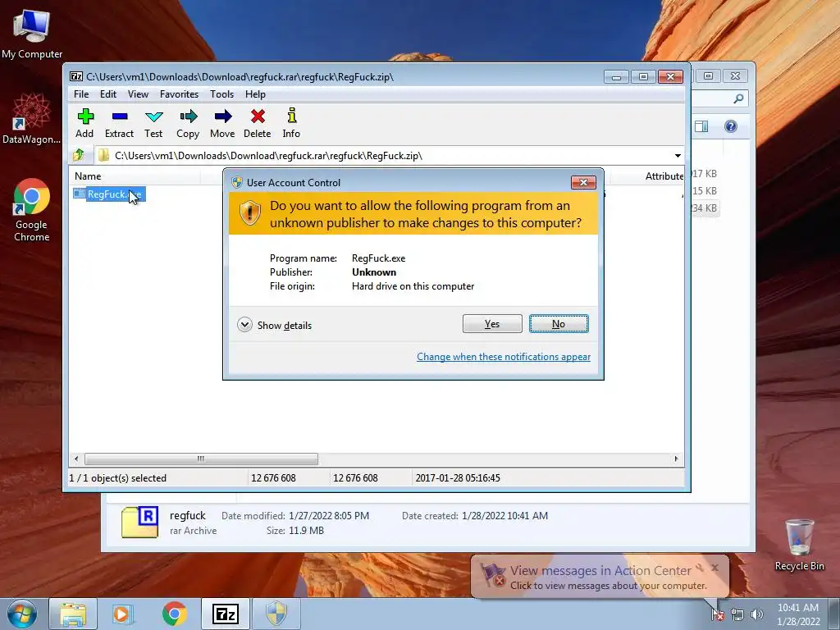Click the UAC shield taskbar button
840x630 pixels.
(276, 614)
